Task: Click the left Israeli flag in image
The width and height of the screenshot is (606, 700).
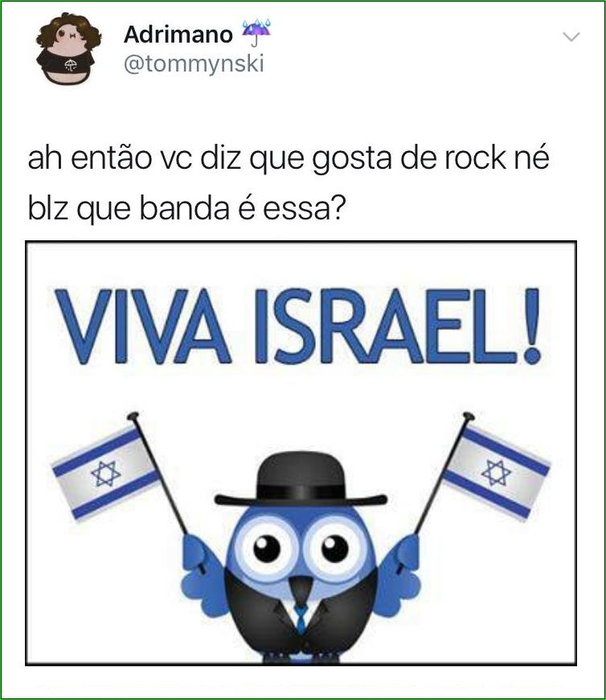Action: (x=106, y=473)
